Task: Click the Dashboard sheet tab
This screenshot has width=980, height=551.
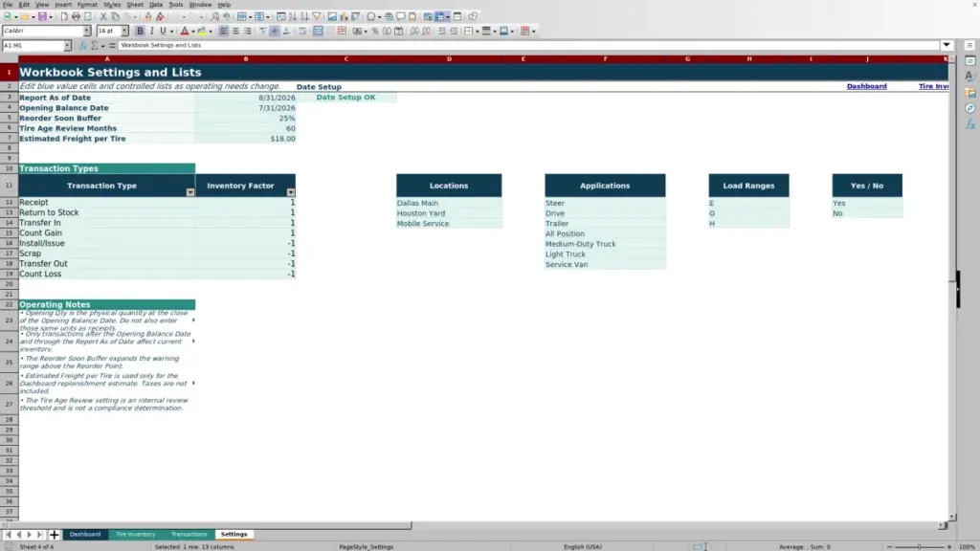Action: (85, 535)
